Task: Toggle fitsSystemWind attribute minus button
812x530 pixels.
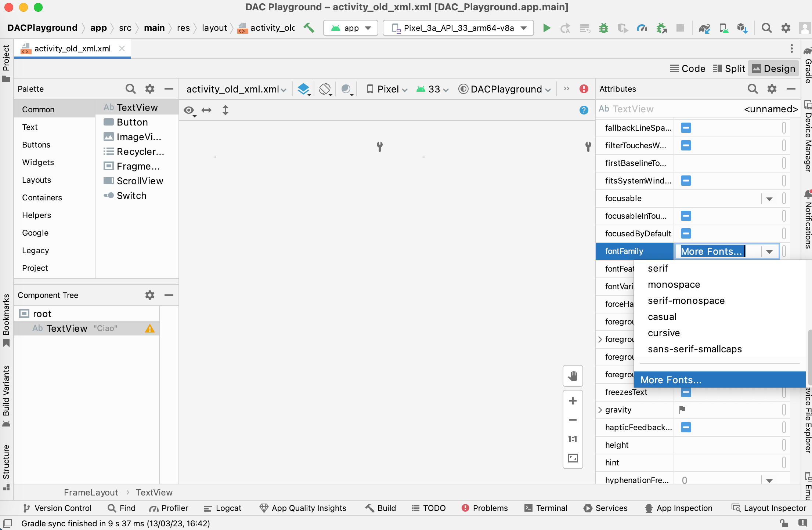Action: click(686, 181)
